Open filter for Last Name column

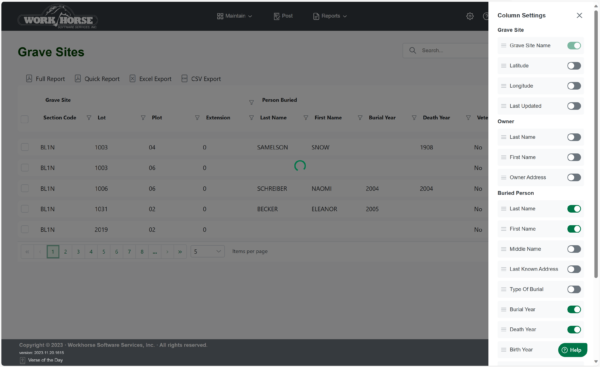click(306, 117)
